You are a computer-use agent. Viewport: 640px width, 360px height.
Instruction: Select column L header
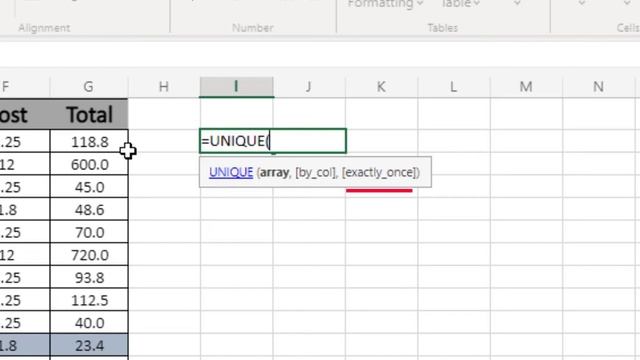click(453, 87)
